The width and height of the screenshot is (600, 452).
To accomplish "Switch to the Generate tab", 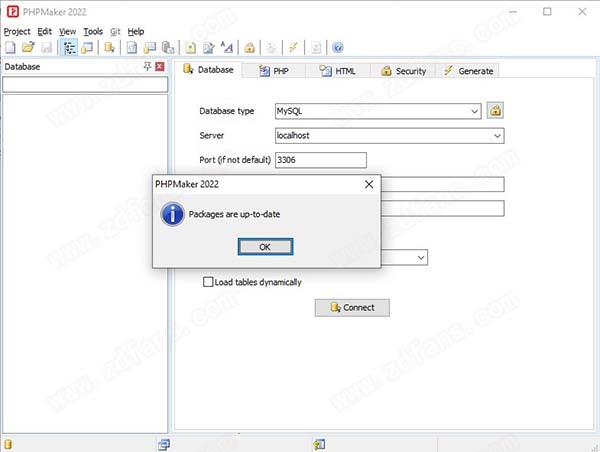I will coord(468,71).
